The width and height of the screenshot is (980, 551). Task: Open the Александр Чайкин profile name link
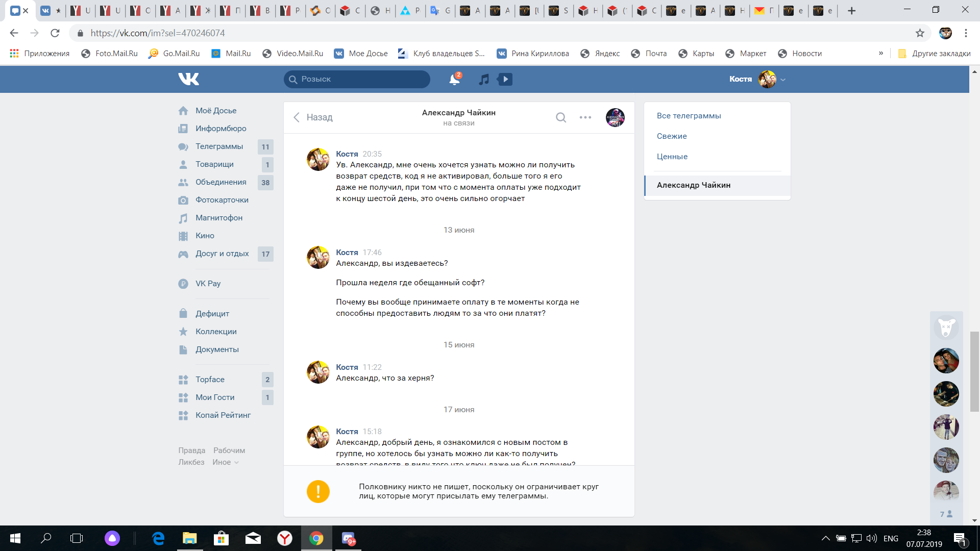coord(458,113)
